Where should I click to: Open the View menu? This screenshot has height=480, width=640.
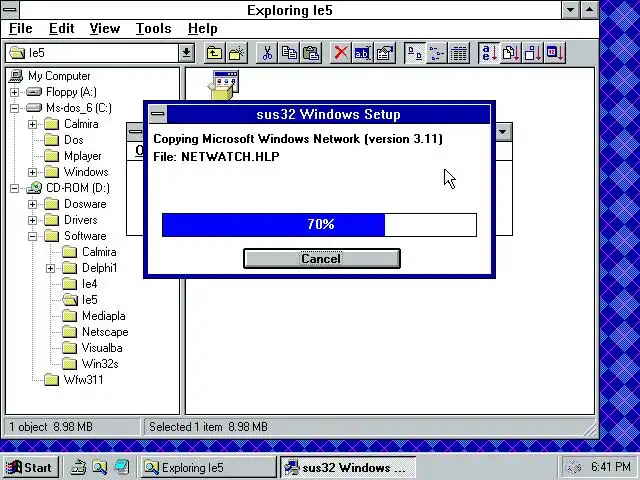pos(104,29)
